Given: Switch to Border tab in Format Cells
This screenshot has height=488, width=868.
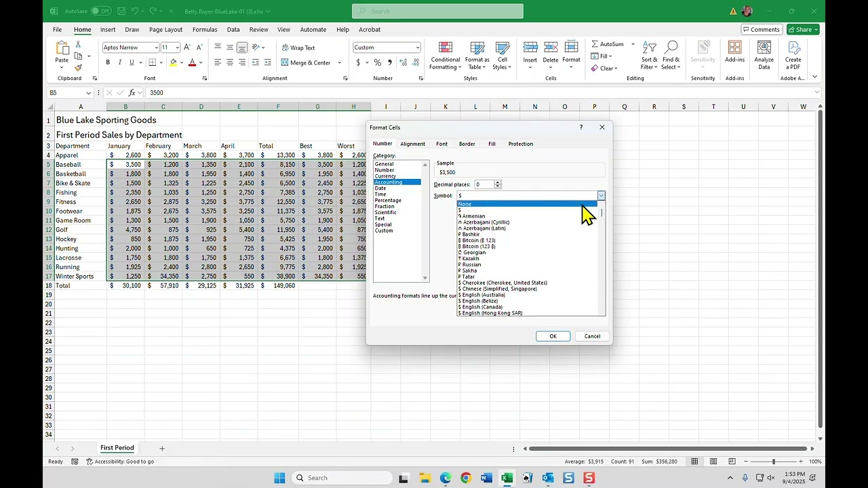Looking at the screenshot, I should tap(467, 144).
